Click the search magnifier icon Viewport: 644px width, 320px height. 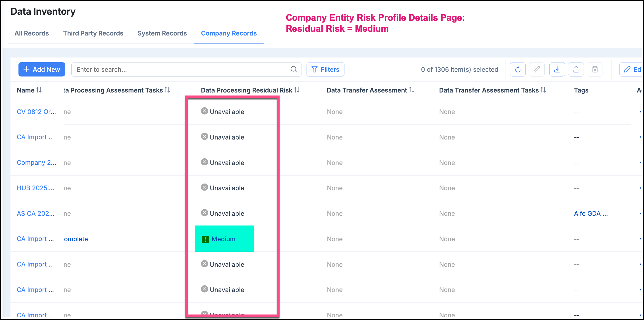[294, 69]
